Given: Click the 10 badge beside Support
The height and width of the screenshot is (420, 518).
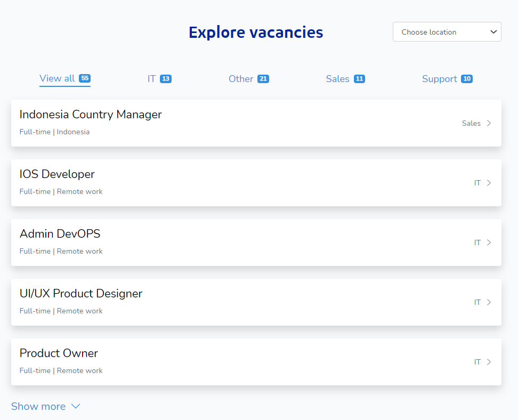Looking at the screenshot, I should tap(467, 79).
